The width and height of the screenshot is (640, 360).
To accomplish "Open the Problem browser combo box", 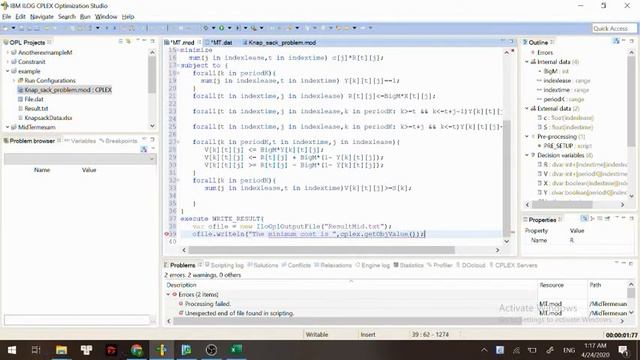I will pyautogui.click(x=80, y=159).
